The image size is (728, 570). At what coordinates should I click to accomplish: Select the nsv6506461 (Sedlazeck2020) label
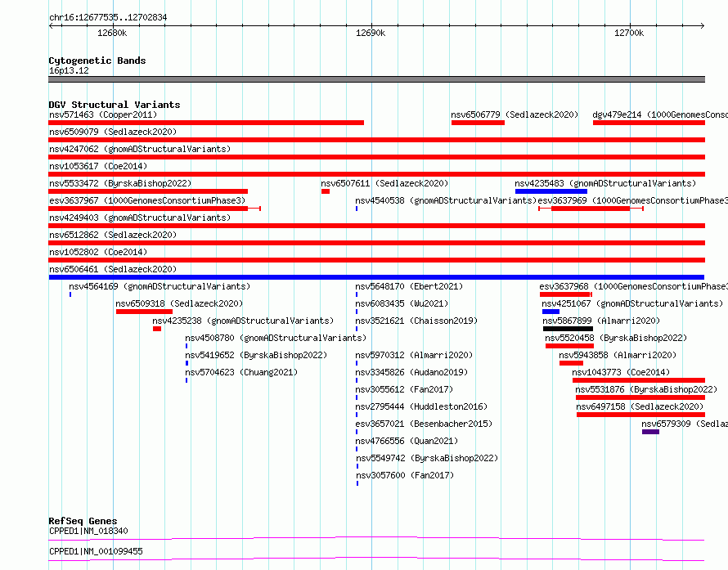[113, 269]
